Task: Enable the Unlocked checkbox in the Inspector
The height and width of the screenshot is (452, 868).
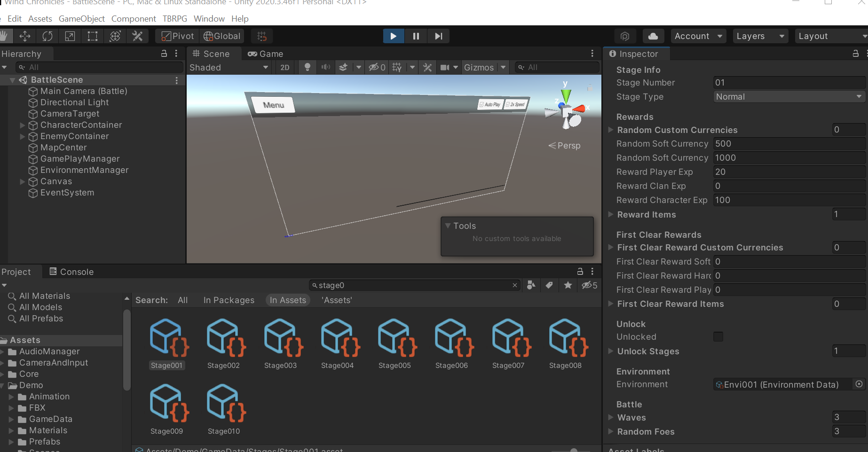Action: coord(718,336)
